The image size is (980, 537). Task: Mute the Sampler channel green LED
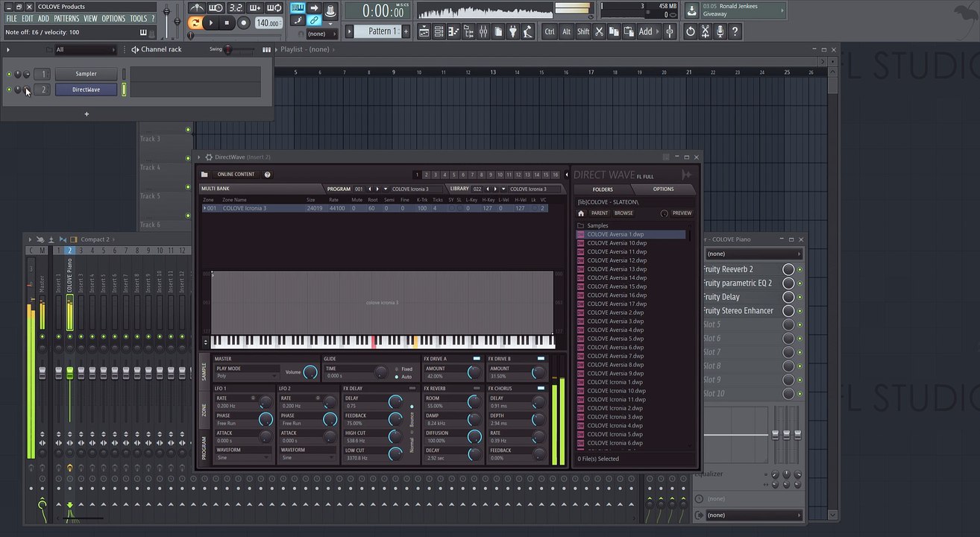[x=9, y=74]
